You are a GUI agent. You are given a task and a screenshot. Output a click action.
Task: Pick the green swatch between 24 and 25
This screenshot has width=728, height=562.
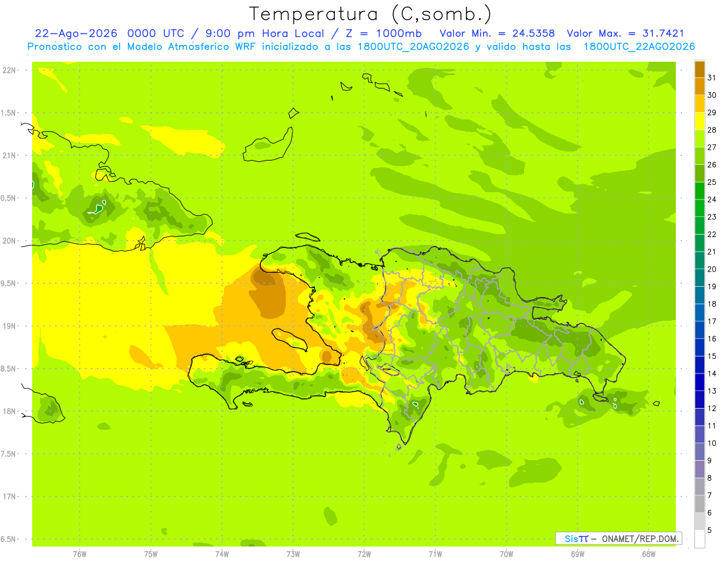click(x=699, y=191)
